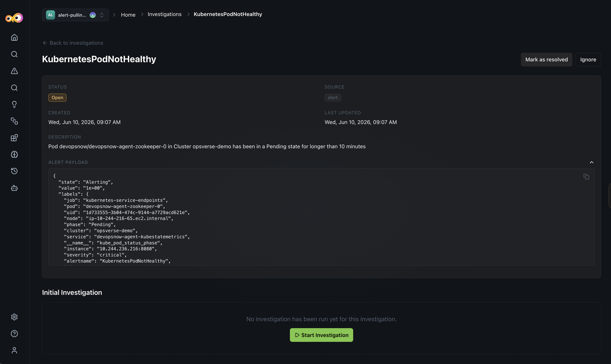Screen dimensions: 611x364
Task: Click the 'No investigation has been run' message
Action: click(x=321, y=319)
